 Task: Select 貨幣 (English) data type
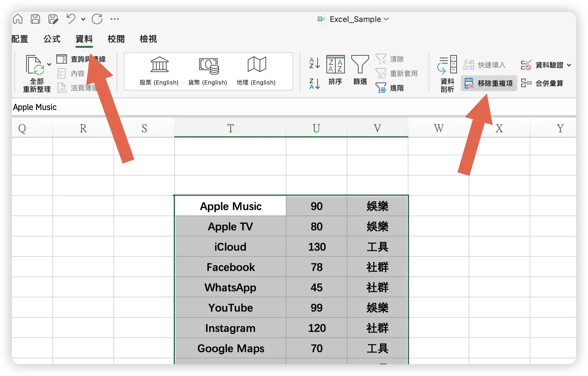tap(208, 71)
